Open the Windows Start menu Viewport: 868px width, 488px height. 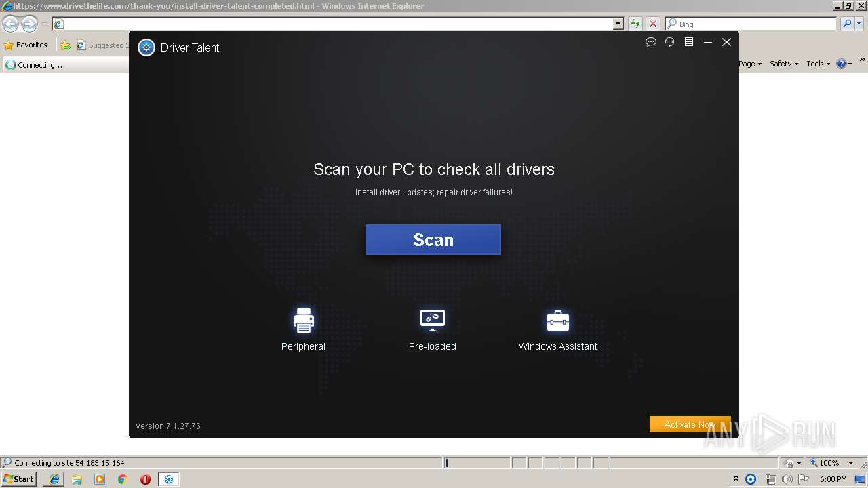tap(18, 479)
